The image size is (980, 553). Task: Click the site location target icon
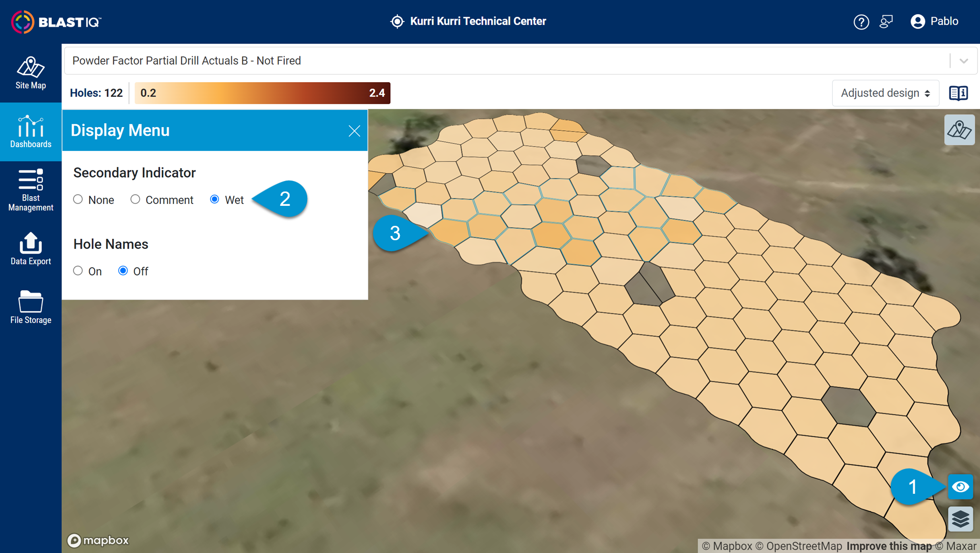(397, 21)
